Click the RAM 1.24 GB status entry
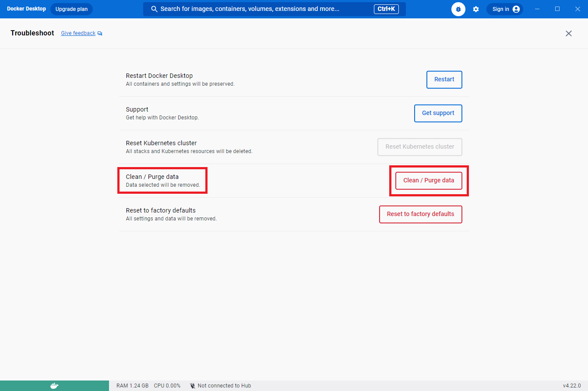 132,386
